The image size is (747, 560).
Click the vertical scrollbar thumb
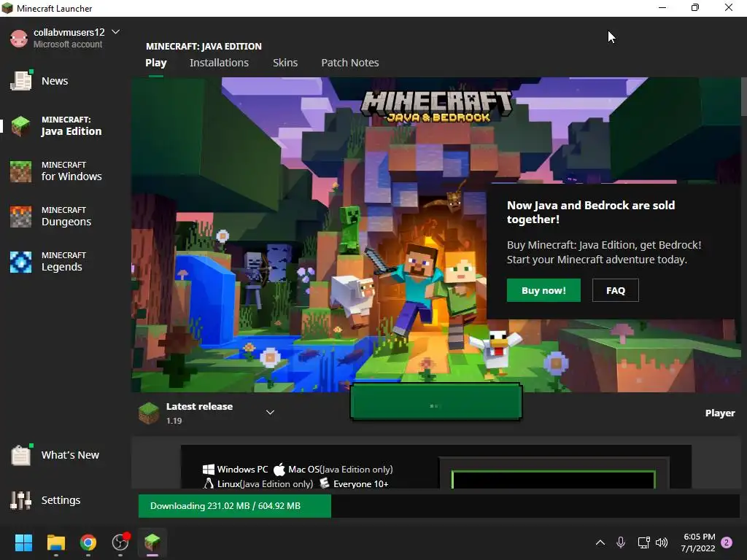743,96
